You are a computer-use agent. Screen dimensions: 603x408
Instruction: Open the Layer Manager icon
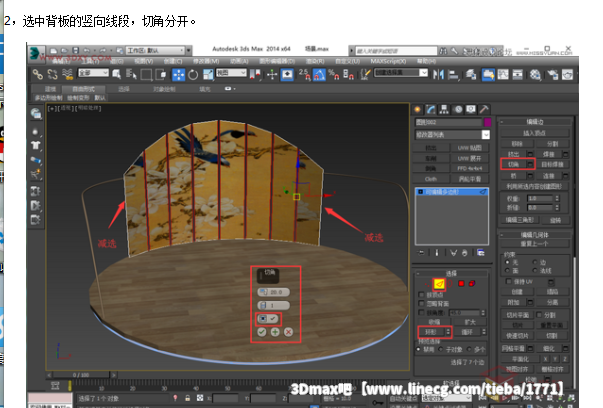point(471,74)
